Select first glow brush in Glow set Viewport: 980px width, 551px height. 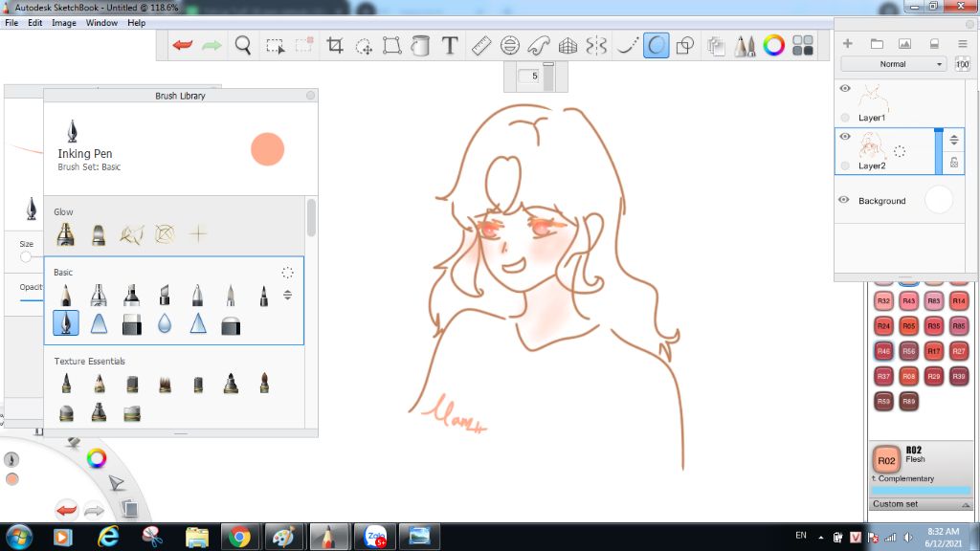click(x=66, y=234)
